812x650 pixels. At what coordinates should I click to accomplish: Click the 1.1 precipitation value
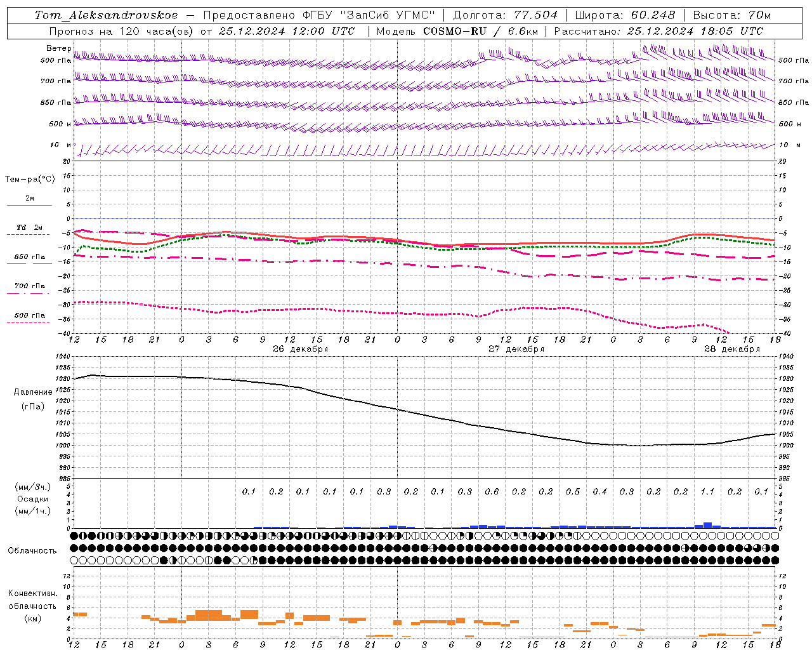707,491
